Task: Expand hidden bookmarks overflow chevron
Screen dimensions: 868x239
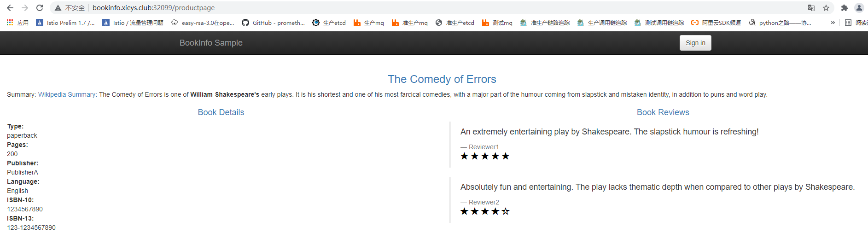Action: tap(833, 23)
